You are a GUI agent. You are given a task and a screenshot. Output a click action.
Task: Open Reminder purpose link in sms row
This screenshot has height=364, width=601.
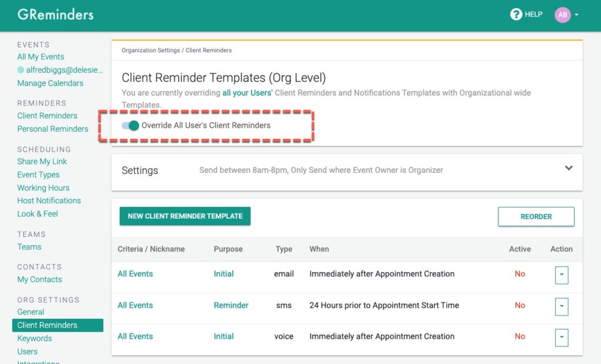[231, 305]
